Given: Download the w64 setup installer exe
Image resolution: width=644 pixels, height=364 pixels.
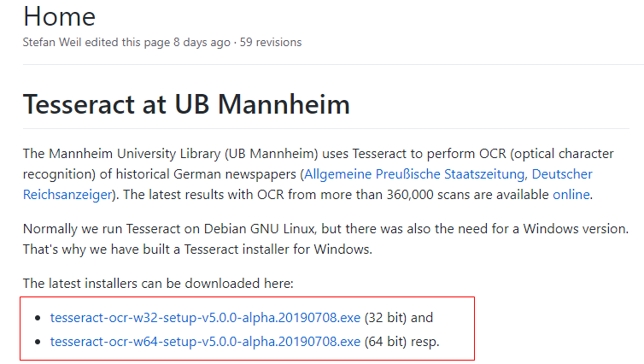Looking at the screenshot, I should click(x=205, y=342).
